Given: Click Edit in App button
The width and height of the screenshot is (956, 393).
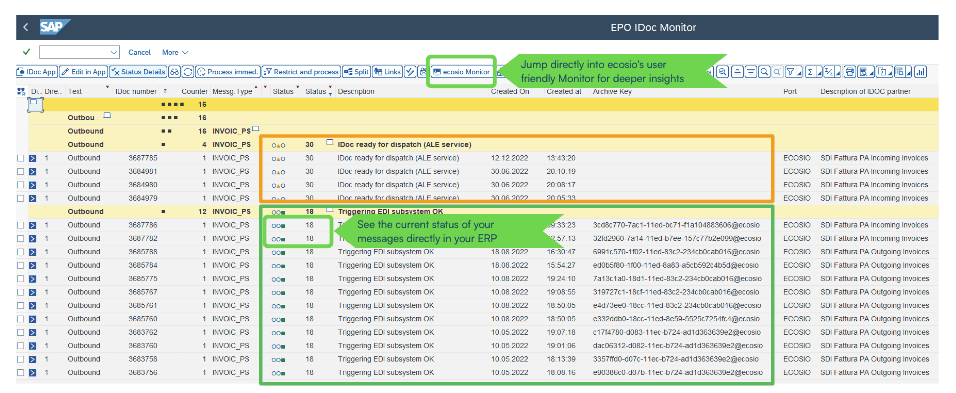Looking at the screenshot, I should [84, 72].
